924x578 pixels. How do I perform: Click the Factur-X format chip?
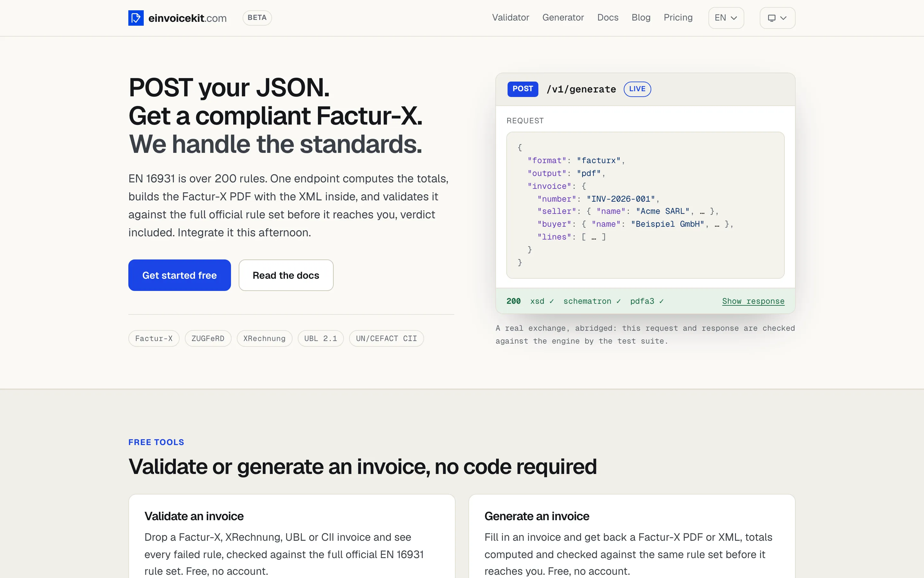pos(154,338)
